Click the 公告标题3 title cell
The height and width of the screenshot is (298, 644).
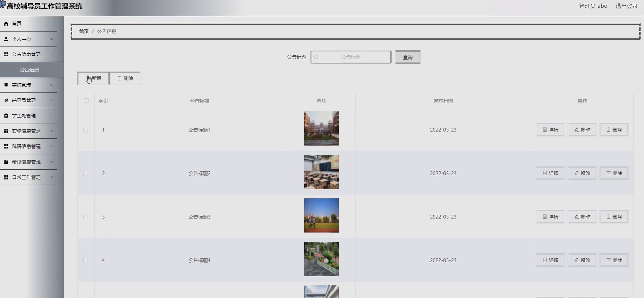(199, 217)
